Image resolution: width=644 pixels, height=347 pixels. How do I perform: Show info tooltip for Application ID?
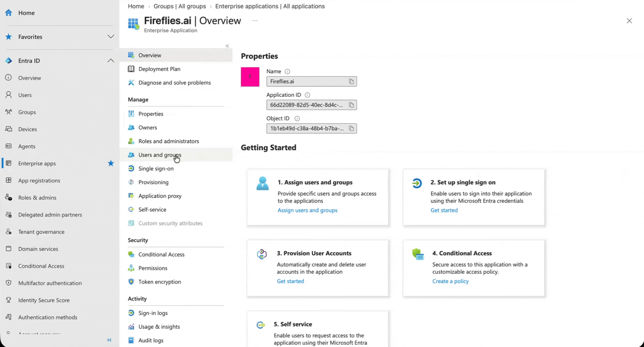click(307, 95)
